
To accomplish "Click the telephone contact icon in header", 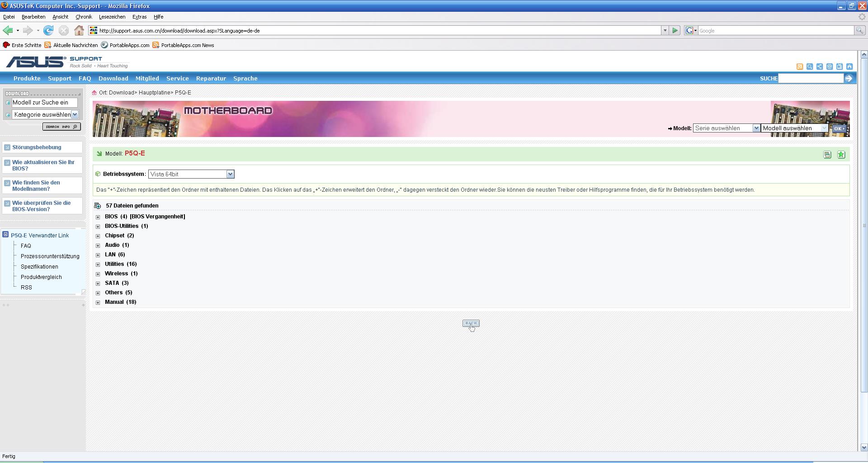I will [x=830, y=66].
